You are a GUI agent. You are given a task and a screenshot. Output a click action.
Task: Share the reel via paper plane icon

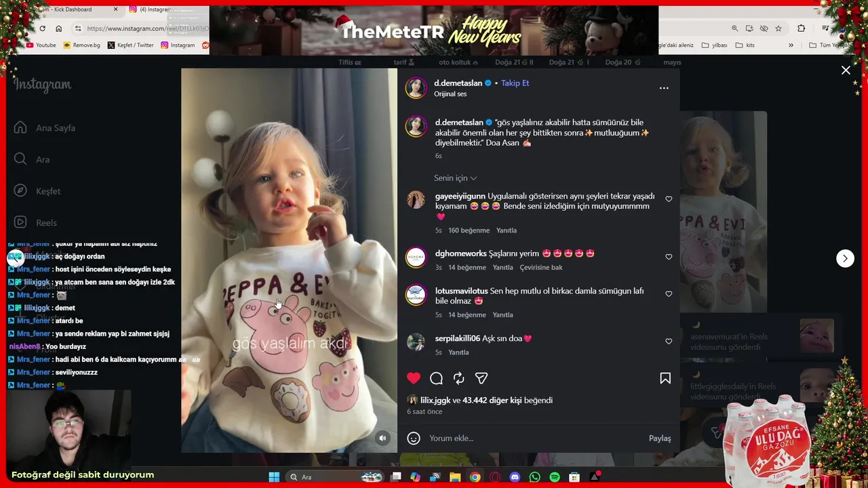481,378
